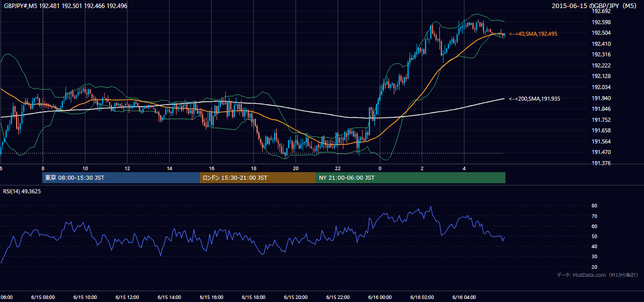Click price level 191.752 on the axis

[601, 120]
